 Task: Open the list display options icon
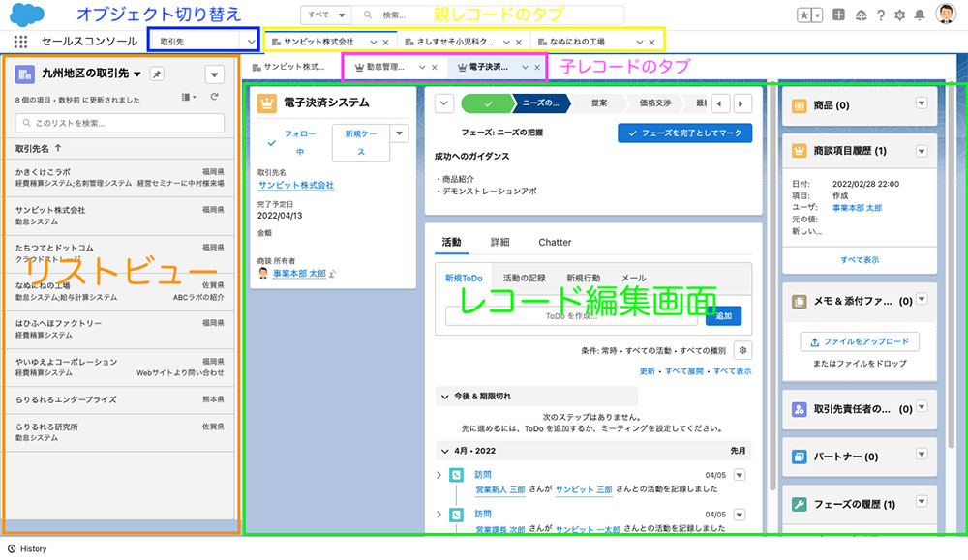coord(189,97)
